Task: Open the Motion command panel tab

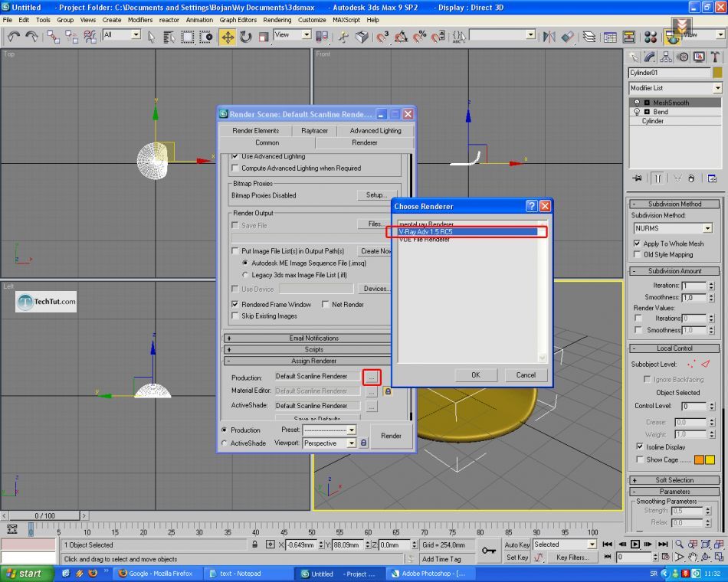Action: [683, 57]
